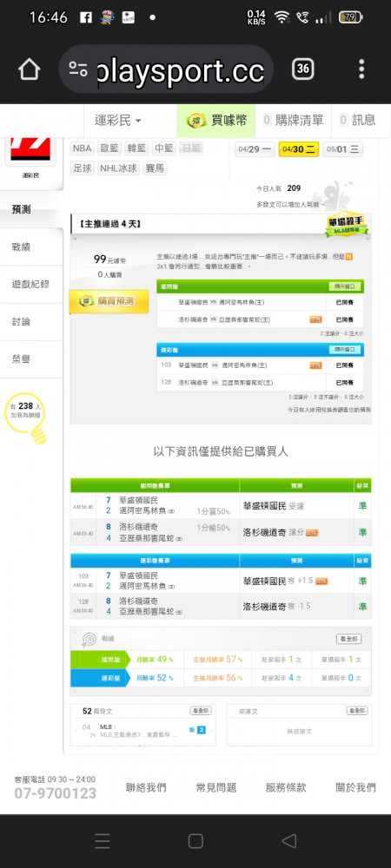Select the 賽馬 league tab
This screenshot has height=868, width=391.
155,168
